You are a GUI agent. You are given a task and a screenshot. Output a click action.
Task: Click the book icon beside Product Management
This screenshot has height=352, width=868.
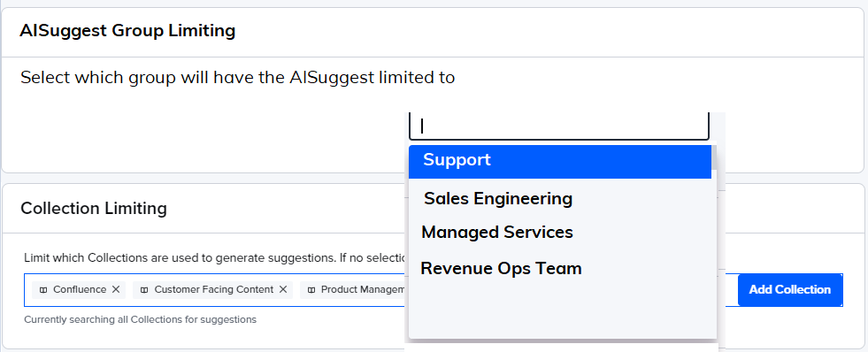pyautogui.click(x=311, y=290)
